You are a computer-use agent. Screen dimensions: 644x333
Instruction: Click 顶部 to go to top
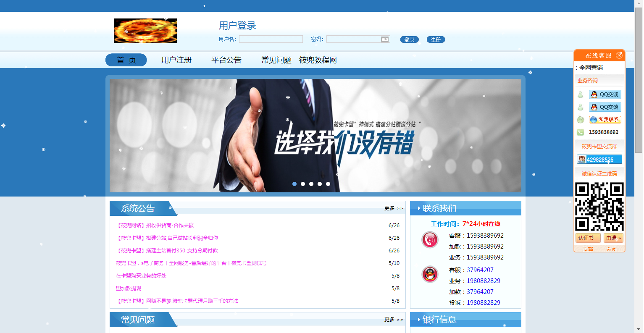pos(588,249)
